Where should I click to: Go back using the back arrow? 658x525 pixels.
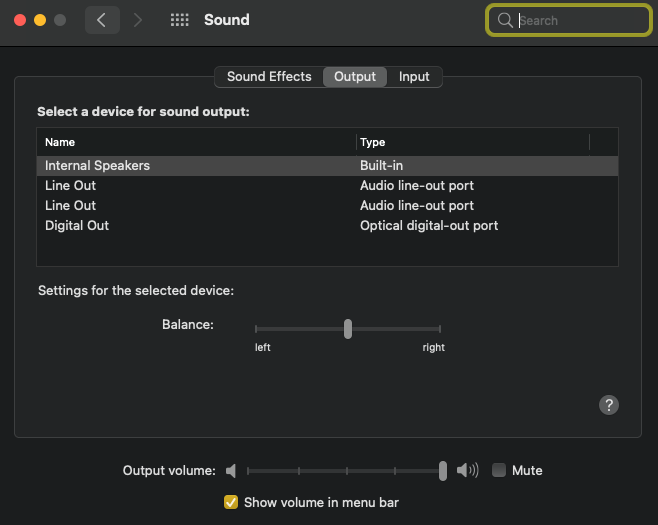click(x=101, y=20)
